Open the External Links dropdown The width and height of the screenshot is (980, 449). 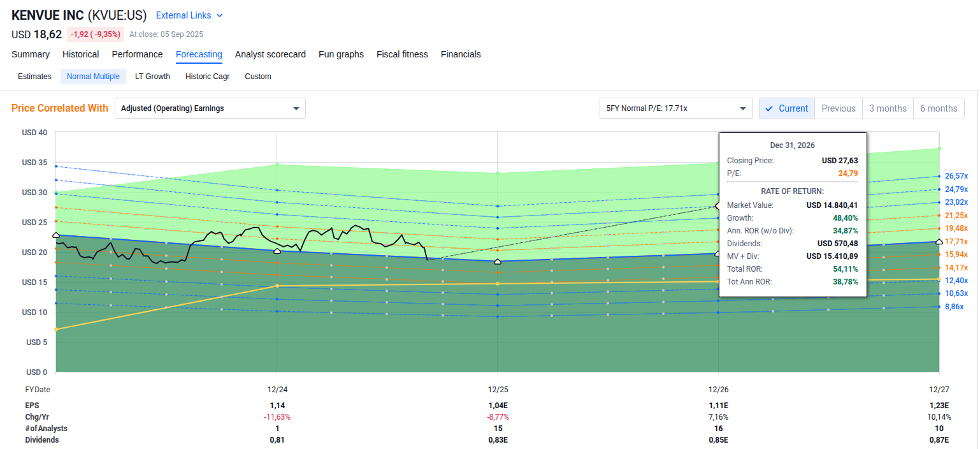click(x=189, y=15)
